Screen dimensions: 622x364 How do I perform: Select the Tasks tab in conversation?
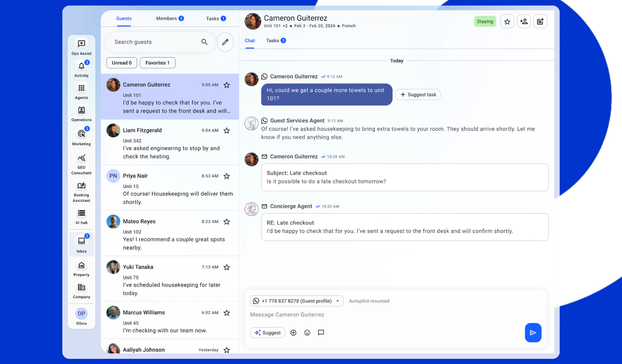coord(276,41)
